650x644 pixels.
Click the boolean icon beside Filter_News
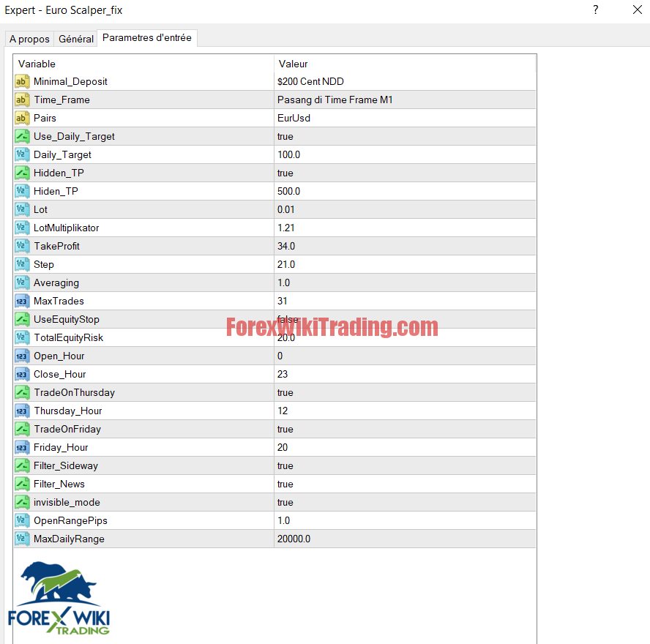point(22,484)
